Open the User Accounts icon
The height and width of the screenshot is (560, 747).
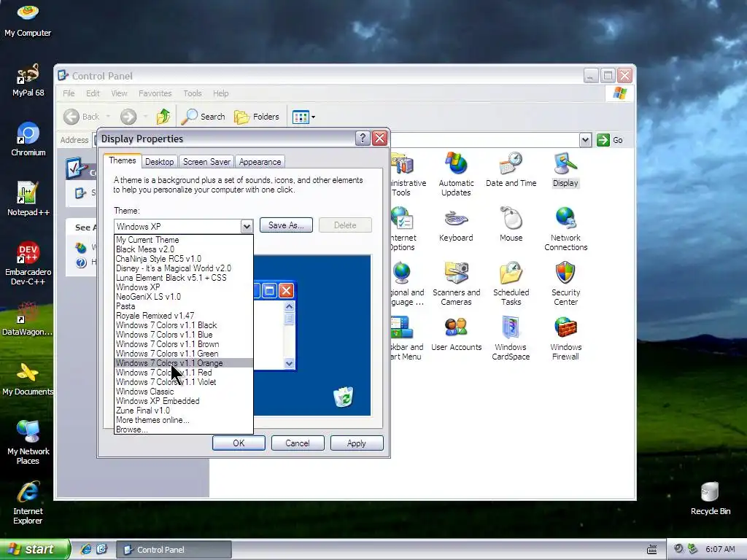pos(456,334)
